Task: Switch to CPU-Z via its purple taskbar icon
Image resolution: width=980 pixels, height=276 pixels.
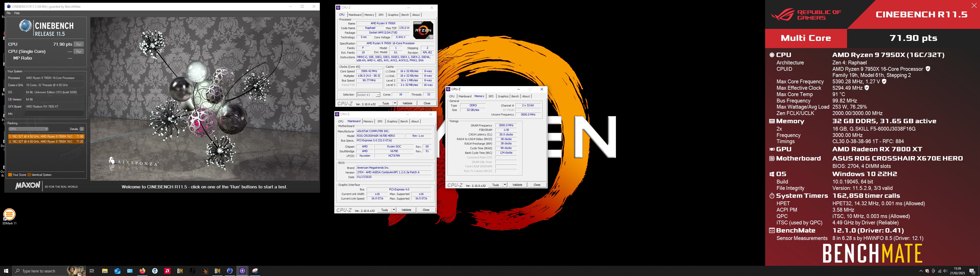Action: coord(242,271)
